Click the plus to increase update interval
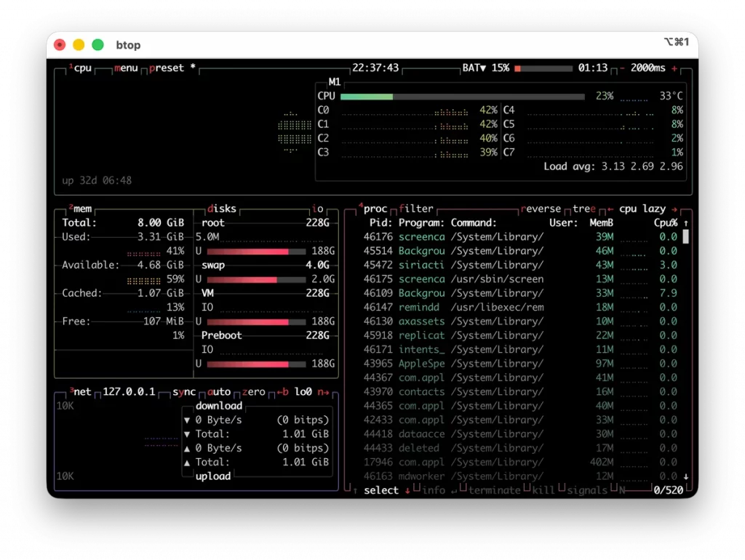 click(x=674, y=68)
